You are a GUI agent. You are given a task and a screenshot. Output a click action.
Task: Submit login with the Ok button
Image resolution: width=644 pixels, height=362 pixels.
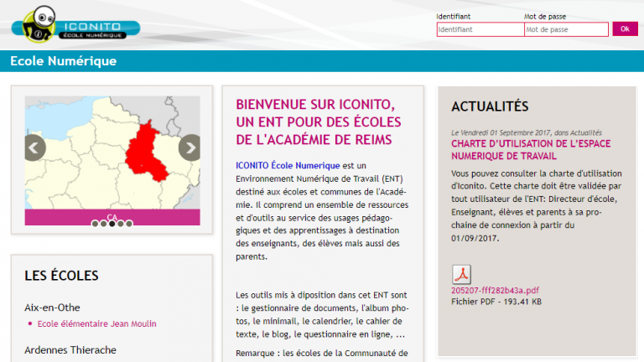(625, 28)
